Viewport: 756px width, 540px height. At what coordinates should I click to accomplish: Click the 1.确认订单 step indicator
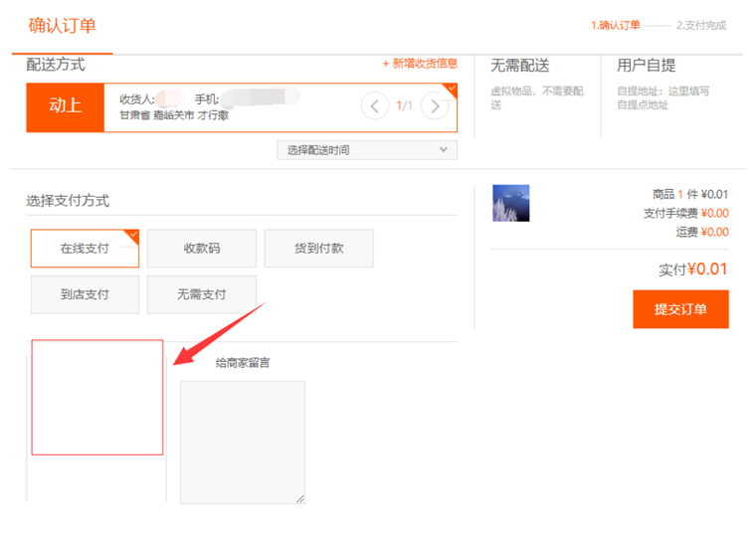coord(615,25)
